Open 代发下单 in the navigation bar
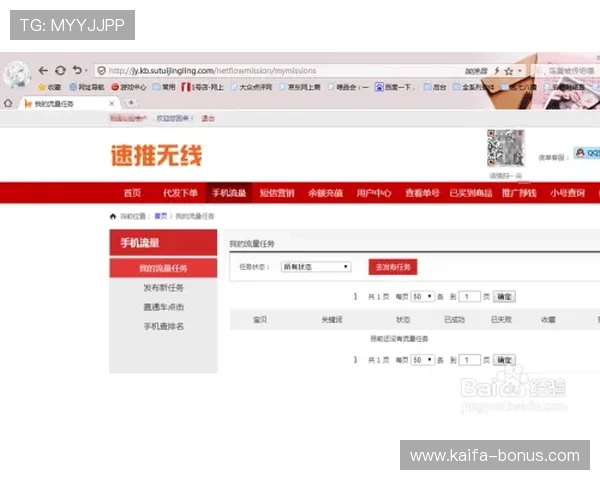The image size is (600, 480). (x=180, y=193)
